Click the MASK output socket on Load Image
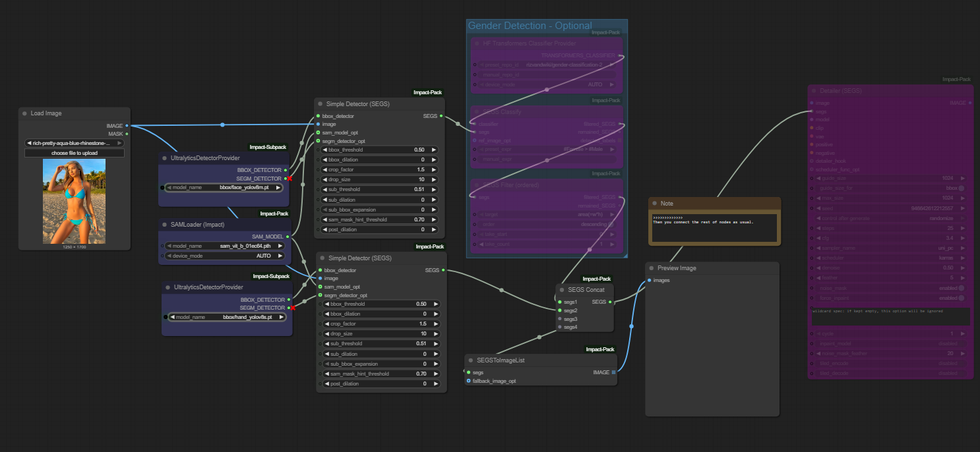980x452 pixels. [x=127, y=134]
